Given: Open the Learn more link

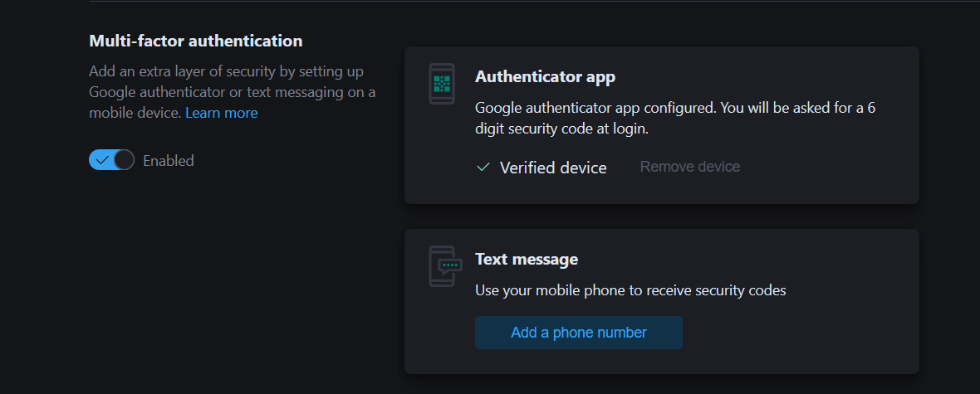Looking at the screenshot, I should pos(221,113).
